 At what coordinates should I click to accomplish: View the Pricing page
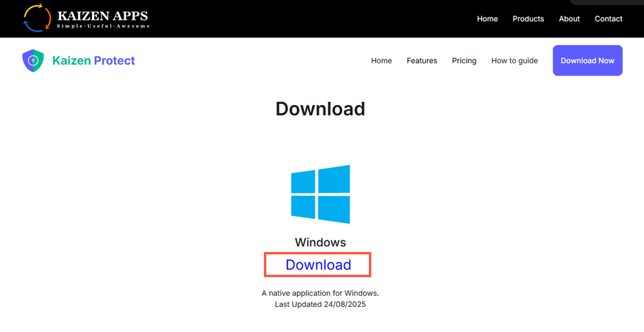point(464,61)
